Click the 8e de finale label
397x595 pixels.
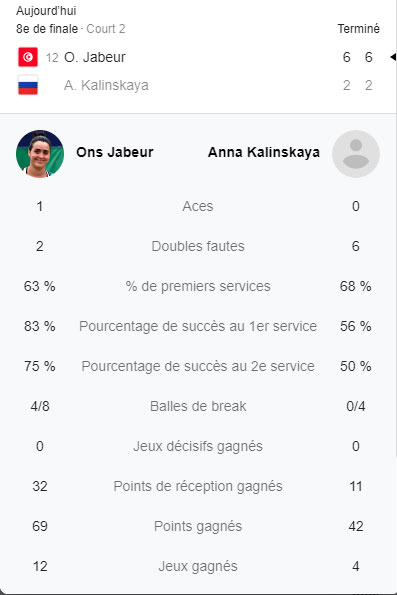47,29
